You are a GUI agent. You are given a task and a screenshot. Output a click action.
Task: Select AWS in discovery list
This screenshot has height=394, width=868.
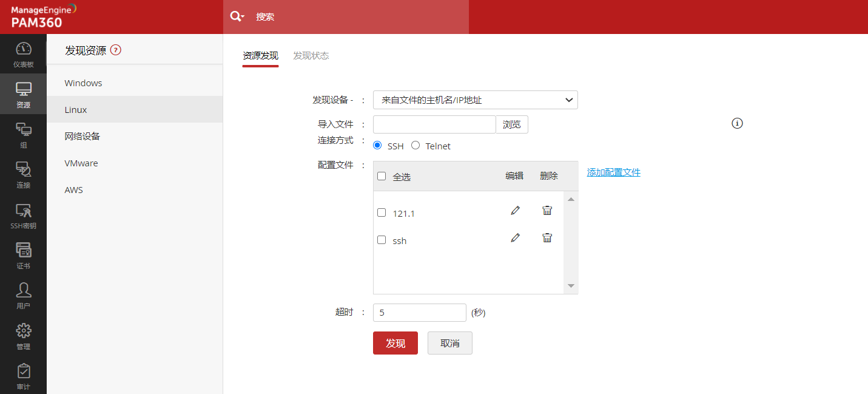pos(135,189)
